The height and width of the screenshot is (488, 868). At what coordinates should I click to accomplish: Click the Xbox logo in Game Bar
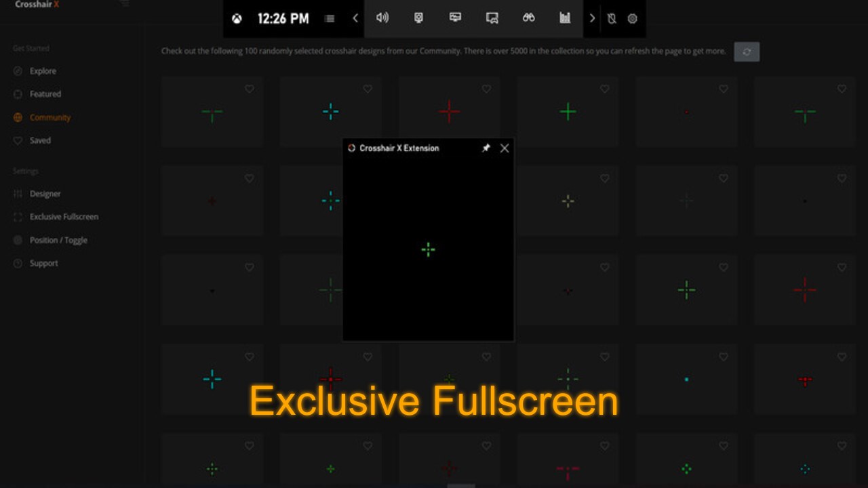[237, 19]
